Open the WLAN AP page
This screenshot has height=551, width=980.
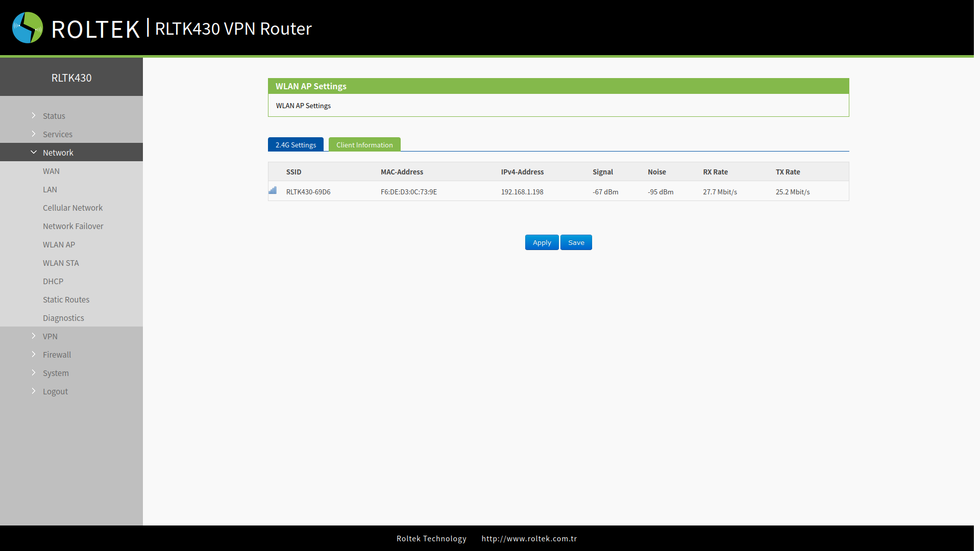[59, 244]
